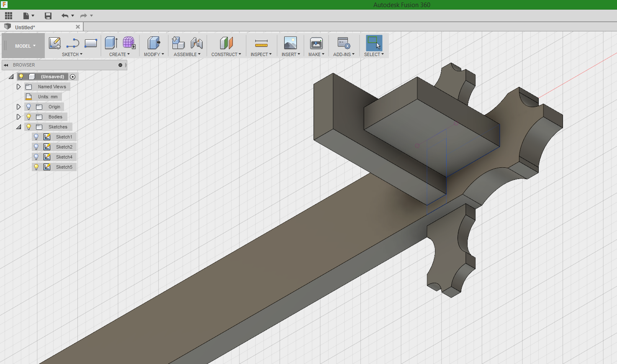This screenshot has width=617, height=364.
Task: Toggle the Sketches folder visibility bulb
Action: tap(28, 127)
